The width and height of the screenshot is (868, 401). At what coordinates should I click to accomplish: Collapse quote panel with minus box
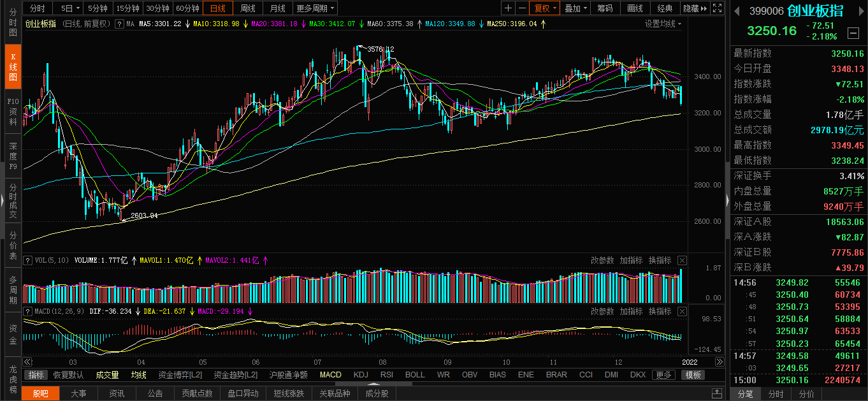tap(853, 33)
